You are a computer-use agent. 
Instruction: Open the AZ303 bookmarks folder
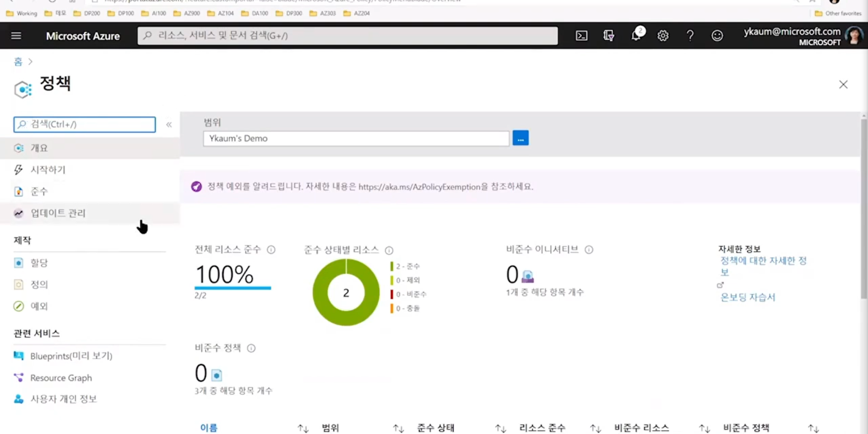323,13
